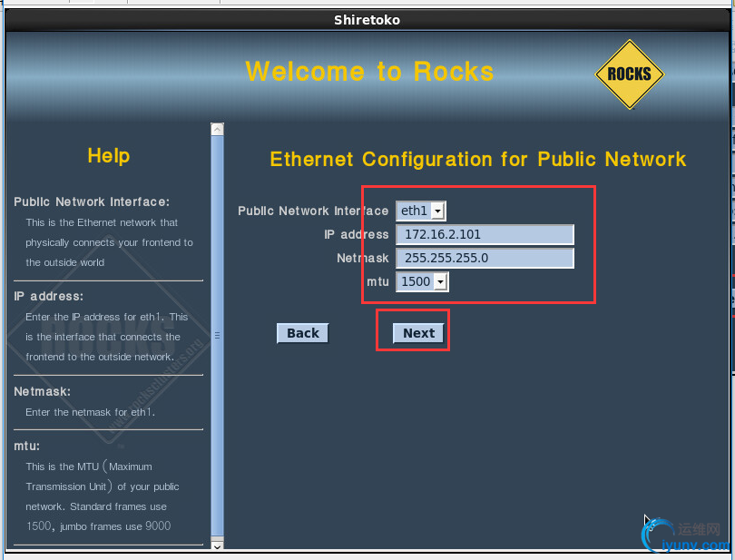This screenshot has width=735, height=560.
Task: Click 'Enter the netmask for eth1.' help text
Action: click(90, 412)
